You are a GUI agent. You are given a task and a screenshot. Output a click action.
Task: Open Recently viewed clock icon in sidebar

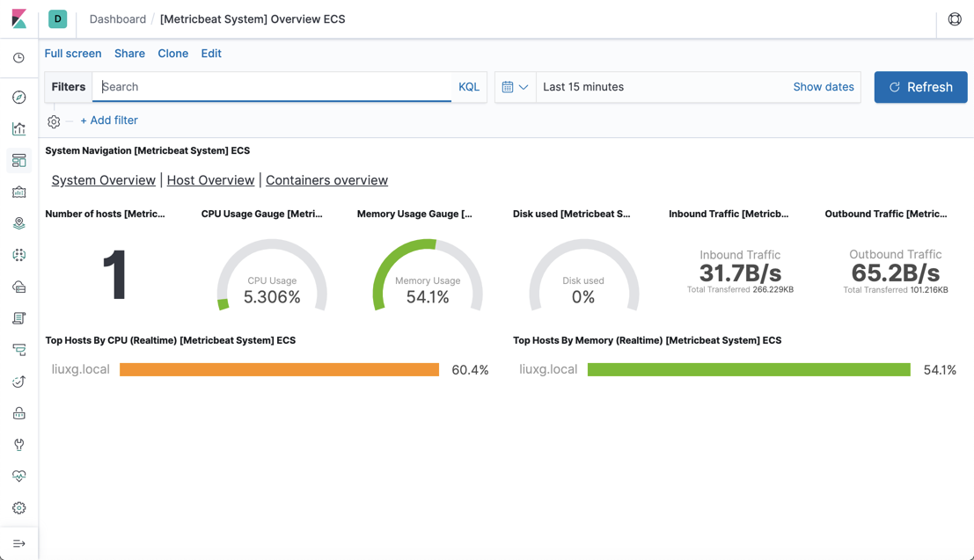19,58
